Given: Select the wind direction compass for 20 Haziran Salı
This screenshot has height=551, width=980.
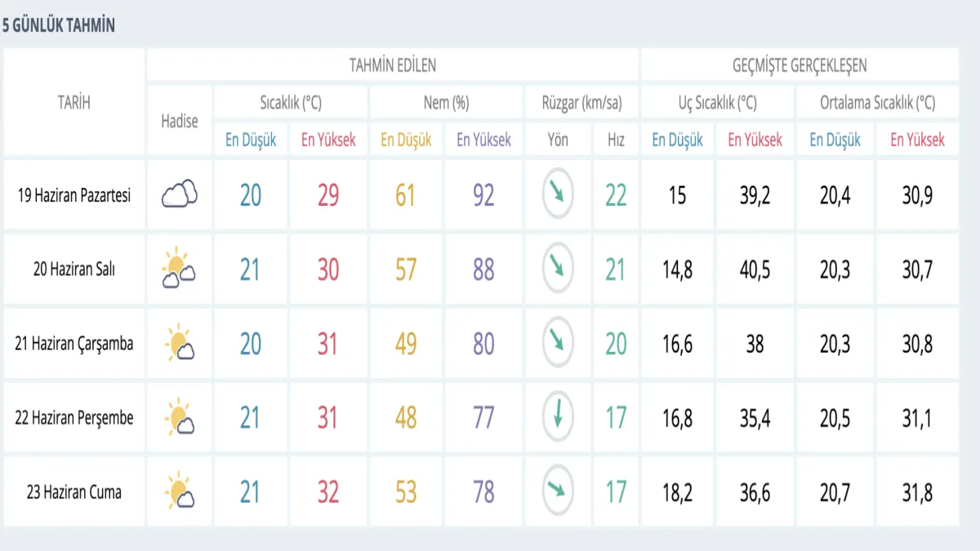Looking at the screenshot, I should [558, 269].
